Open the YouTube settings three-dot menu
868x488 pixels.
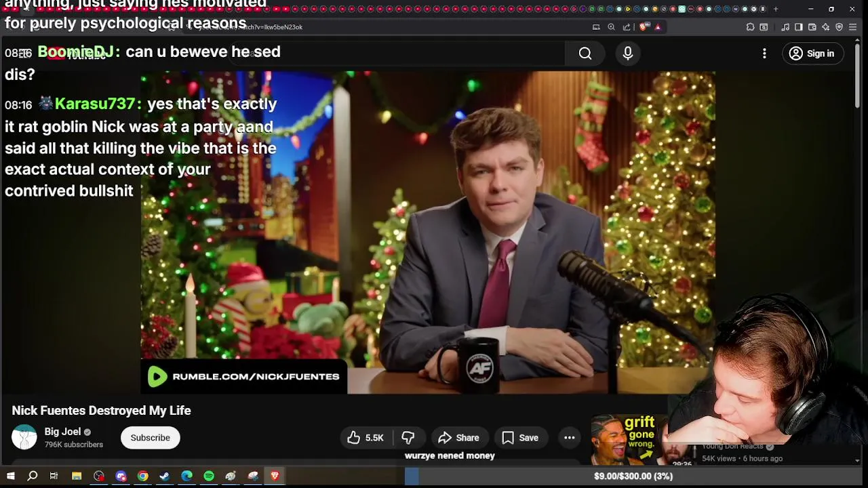coord(764,54)
